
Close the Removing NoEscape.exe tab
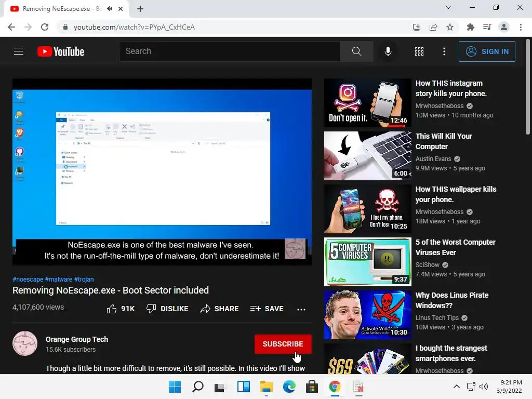(x=121, y=9)
